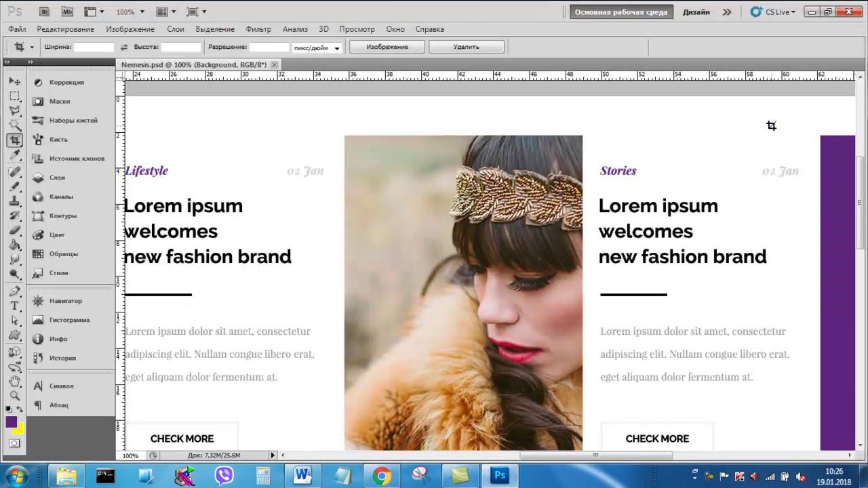Image resolution: width=868 pixels, height=488 pixels.
Task: Open the Windows Start menu
Action: pyautogui.click(x=16, y=476)
